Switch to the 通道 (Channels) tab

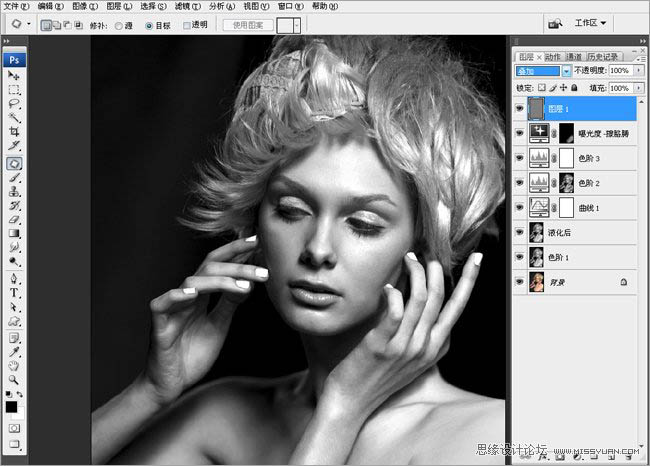click(x=574, y=57)
